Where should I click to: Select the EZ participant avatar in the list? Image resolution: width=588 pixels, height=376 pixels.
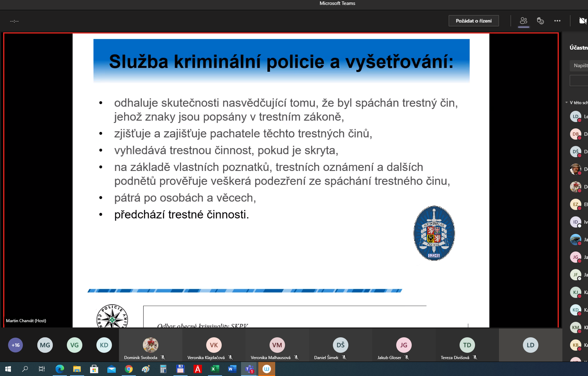click(576, 204)
